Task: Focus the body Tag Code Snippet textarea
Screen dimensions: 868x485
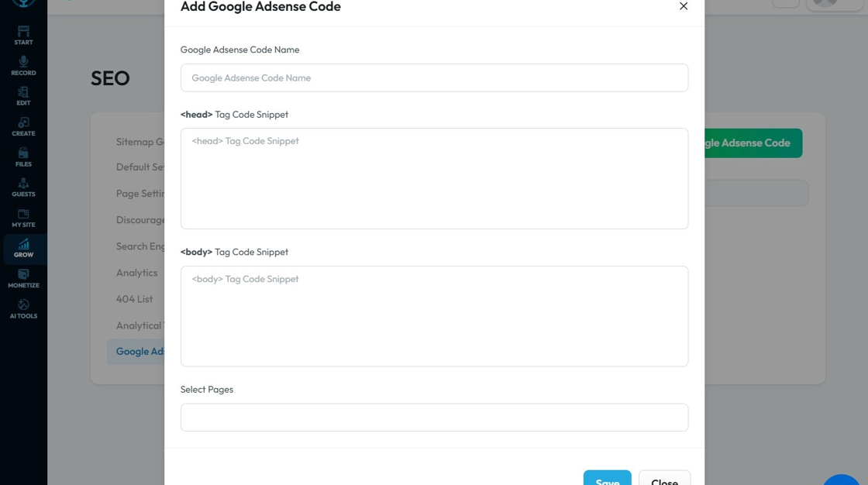Action: (434, 316)
